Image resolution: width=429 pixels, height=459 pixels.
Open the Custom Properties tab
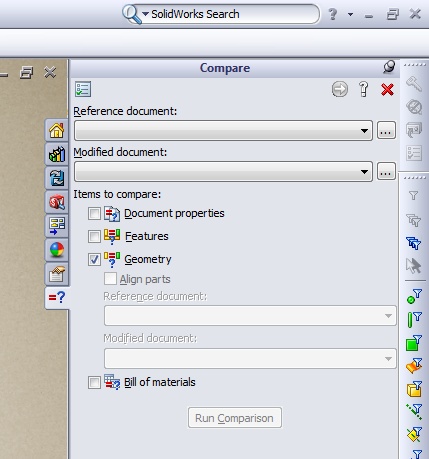click(x=57, y=274)
